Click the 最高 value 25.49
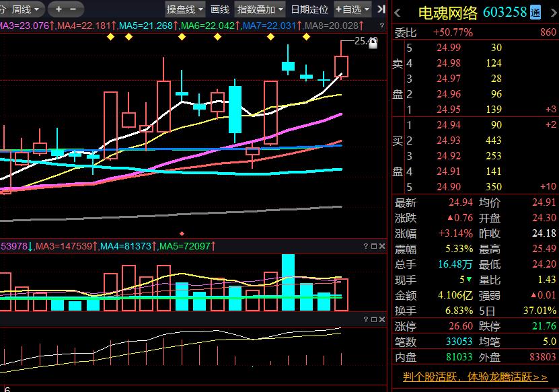 544,249
